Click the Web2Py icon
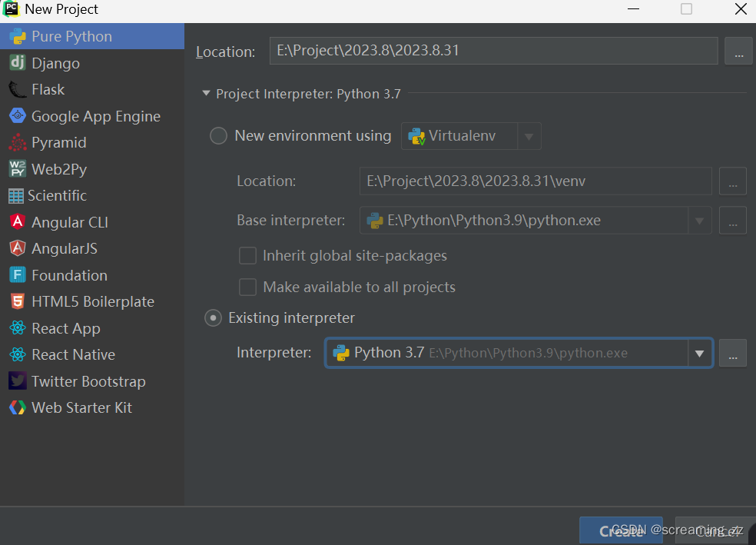This screenshot has width=756, height=545. (18, 169)
